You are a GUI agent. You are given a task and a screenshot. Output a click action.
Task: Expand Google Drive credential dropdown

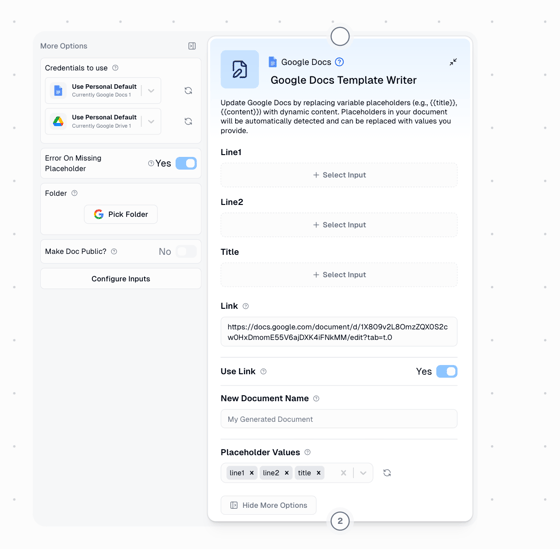[151, 121]
